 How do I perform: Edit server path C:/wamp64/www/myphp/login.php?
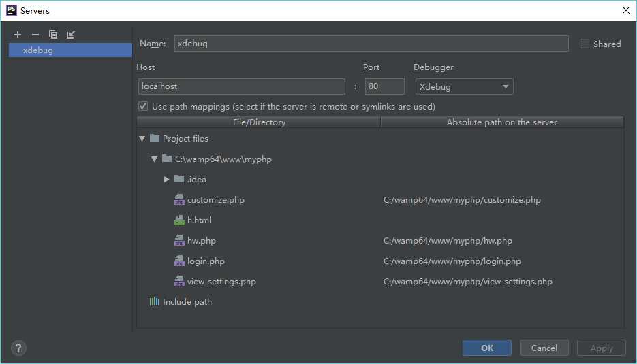(x=452, y=261)
